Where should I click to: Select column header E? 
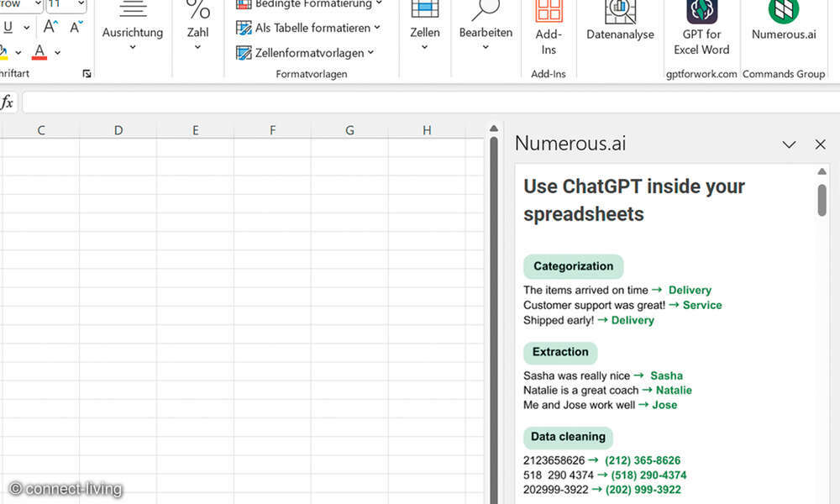195,130
